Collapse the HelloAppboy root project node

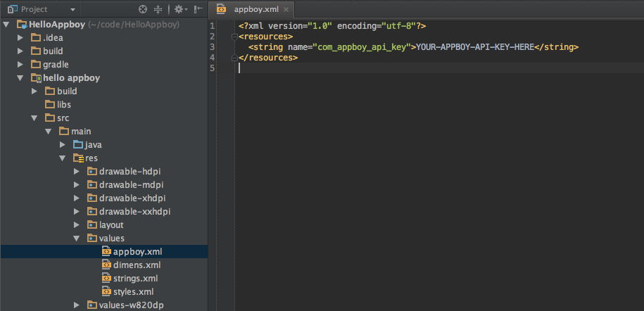tap(6, 25)
